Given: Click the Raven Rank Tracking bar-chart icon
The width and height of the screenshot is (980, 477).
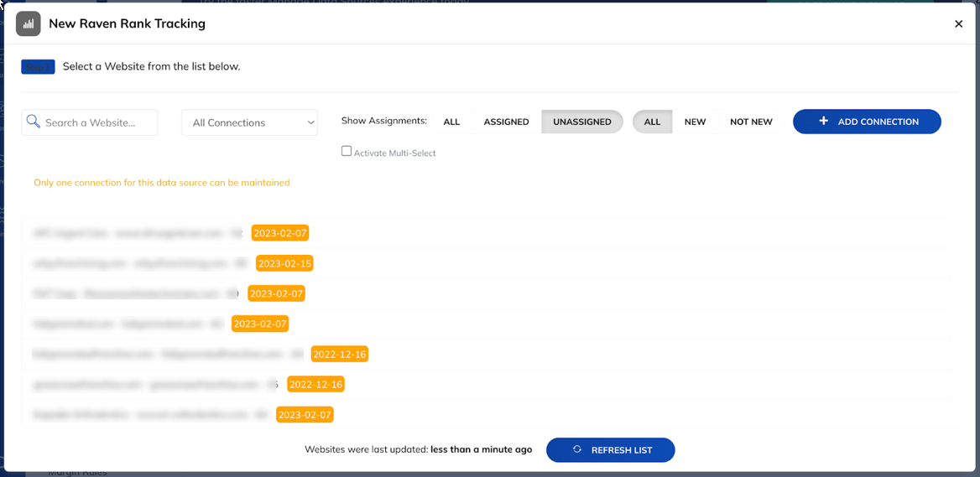Looking at the screenshot, I should pos(29,24).
